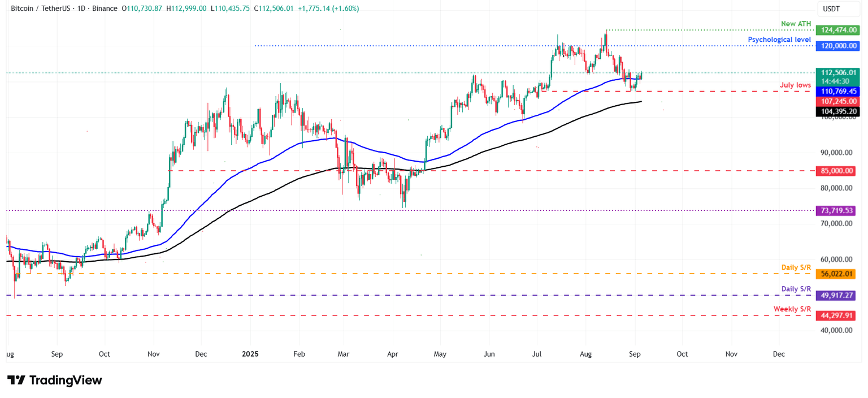Image resolution: width=868 pixels, height=398 pixels.
Task: Click the July lows label on the chart
Action: pyautogui.click(x=796, y=84)
